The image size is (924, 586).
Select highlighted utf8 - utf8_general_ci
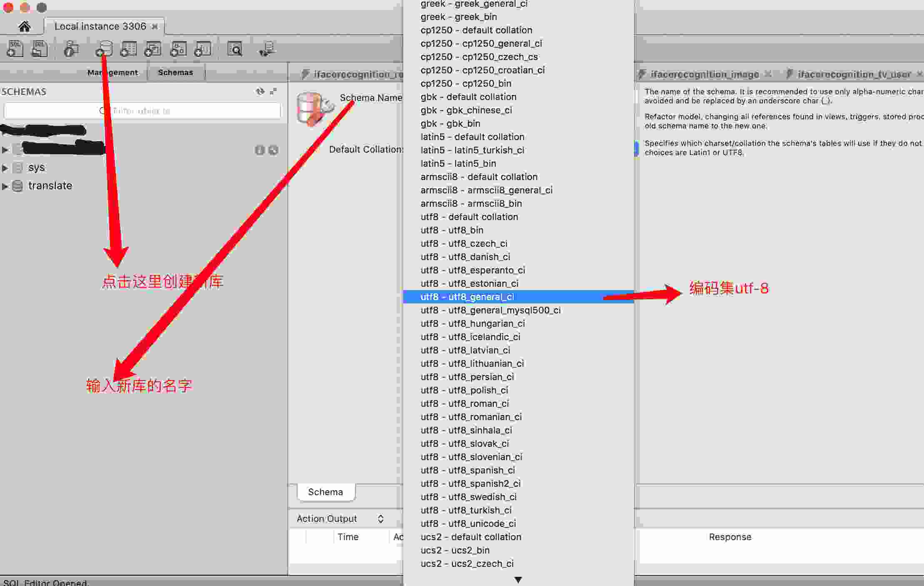tap(519, 297)
